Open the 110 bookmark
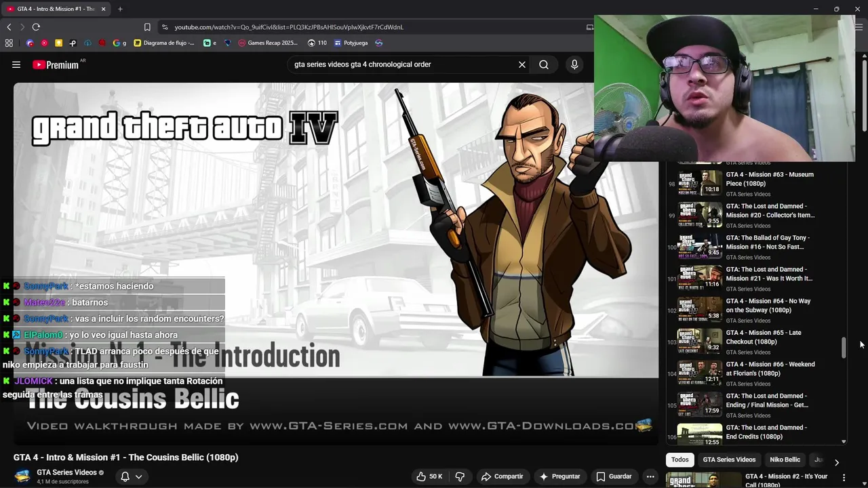This screenshot has width=868, height=488. [317, 43]
